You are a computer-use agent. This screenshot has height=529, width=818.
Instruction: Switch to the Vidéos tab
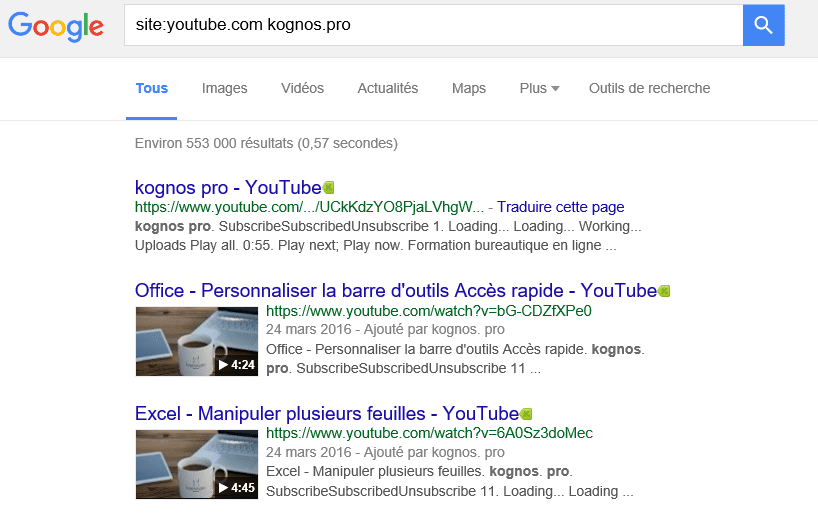(x=303, y=88)
